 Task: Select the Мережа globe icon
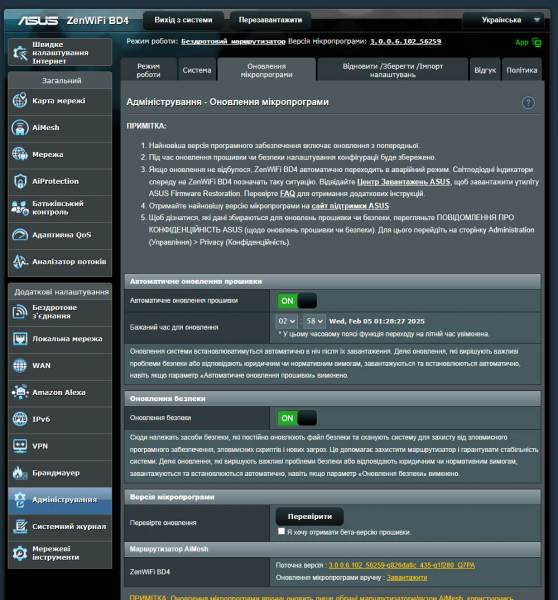click(20, 154)
